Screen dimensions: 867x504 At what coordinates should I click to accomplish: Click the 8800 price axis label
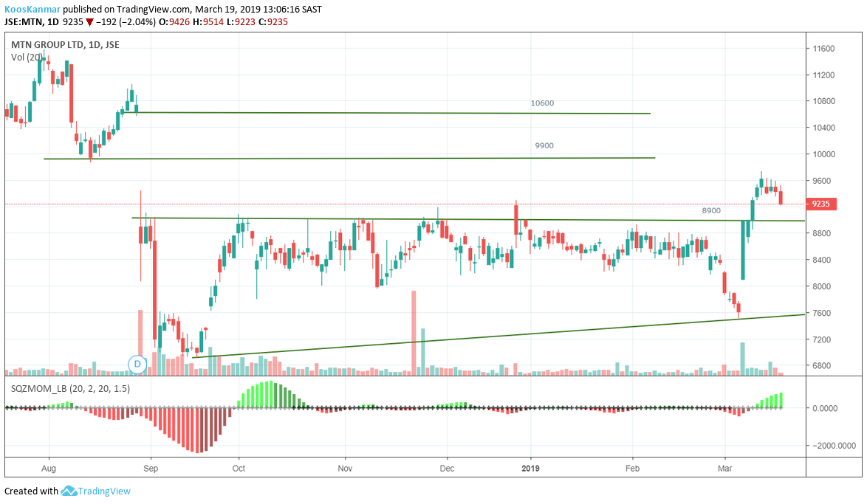click(x=822, y=233)
